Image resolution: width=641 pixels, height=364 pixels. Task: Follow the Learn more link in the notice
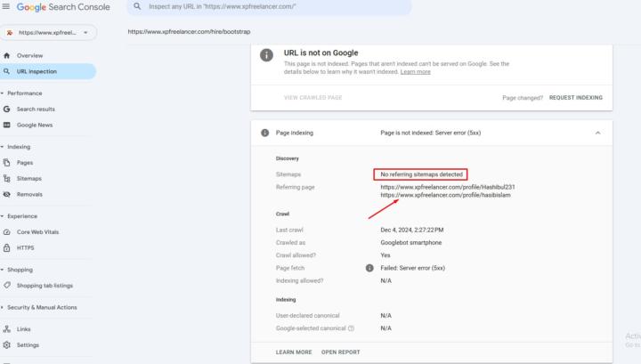416,72
